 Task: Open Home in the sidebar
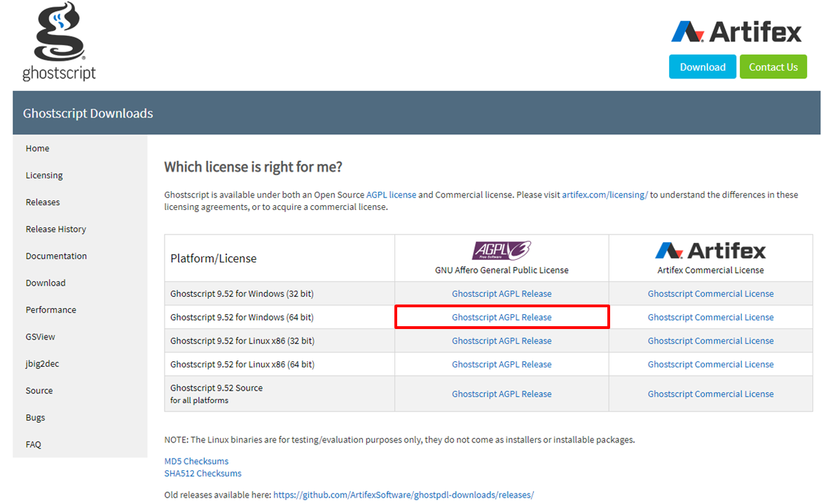pyautogui.click(x=38, y=148)
